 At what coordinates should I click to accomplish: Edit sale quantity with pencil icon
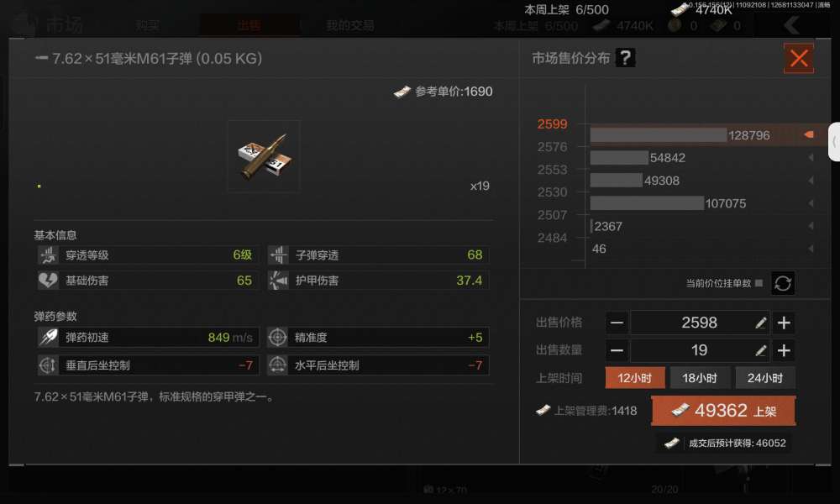tap(761, 350)
